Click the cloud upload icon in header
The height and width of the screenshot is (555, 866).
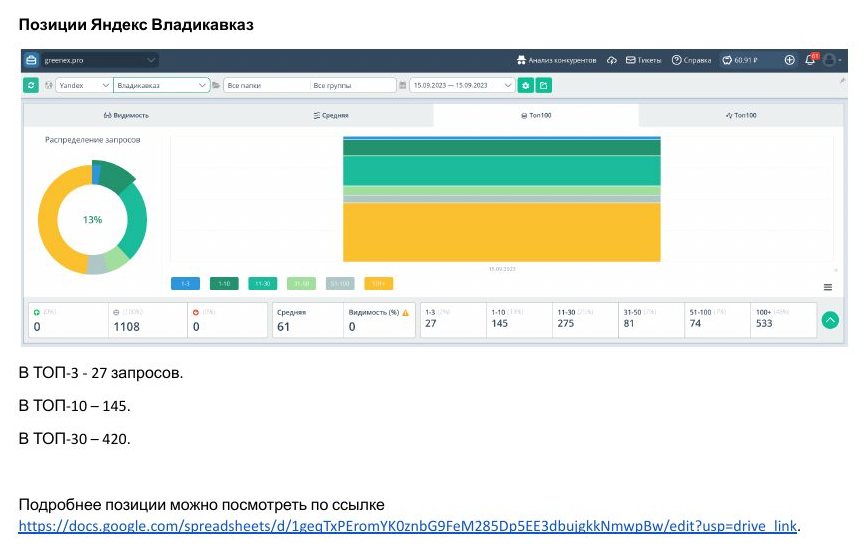pos(611,60)
